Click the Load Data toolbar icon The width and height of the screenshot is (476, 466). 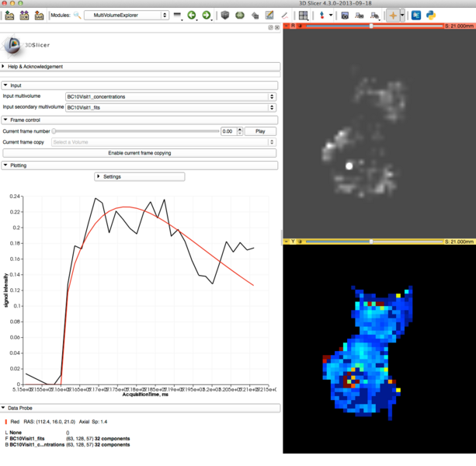tap(9, 16)
